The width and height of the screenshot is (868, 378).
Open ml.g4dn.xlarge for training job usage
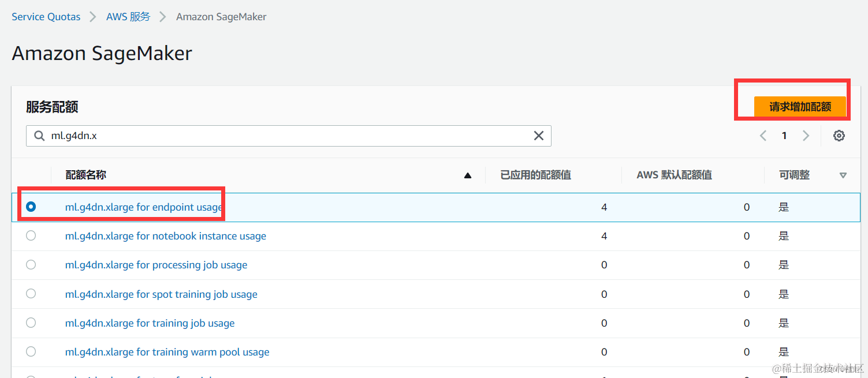coord(150,323)
